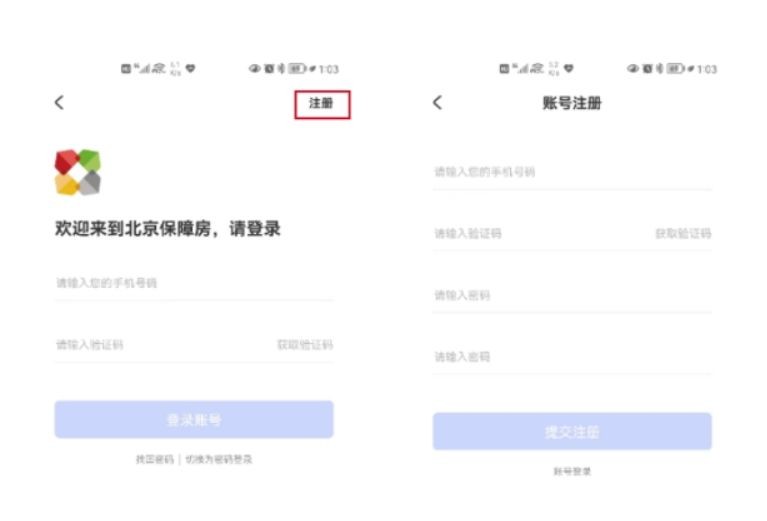This screenshot has height=521, width=767.
Task: Click 获取验证码 on the login screen
Action: tap(305, 345)
